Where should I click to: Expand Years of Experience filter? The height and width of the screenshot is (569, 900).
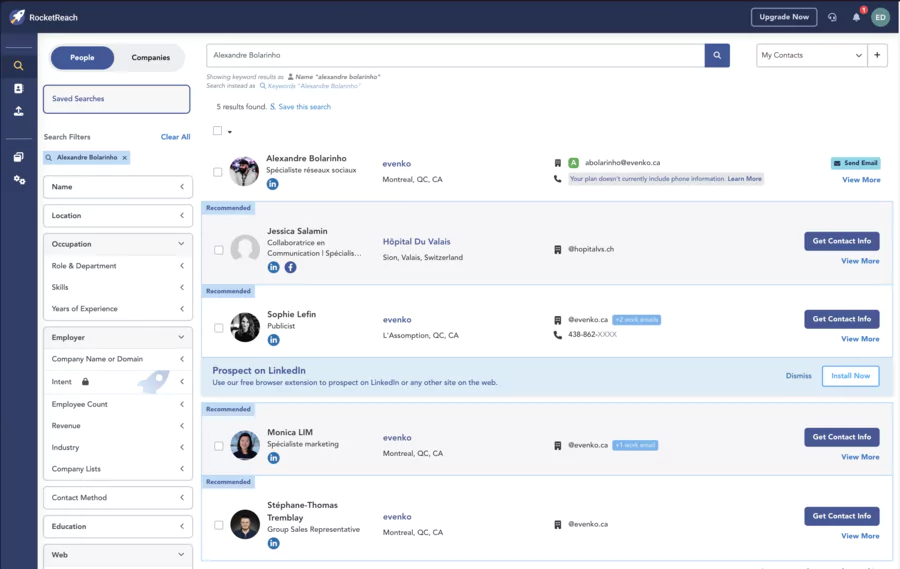[x=118, y=308]
